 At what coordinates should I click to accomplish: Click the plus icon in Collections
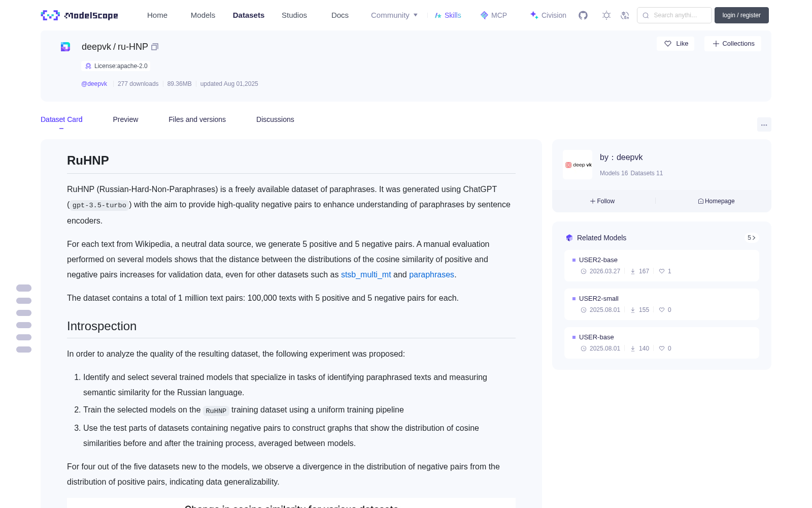(x=716, y=44)
